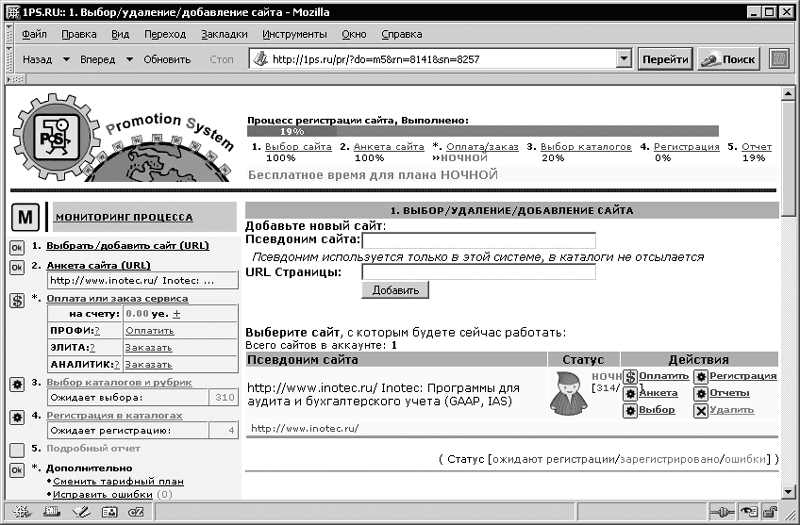Reload page with Обновить
This screenshot has height=525, width=800.
point(167,59)
